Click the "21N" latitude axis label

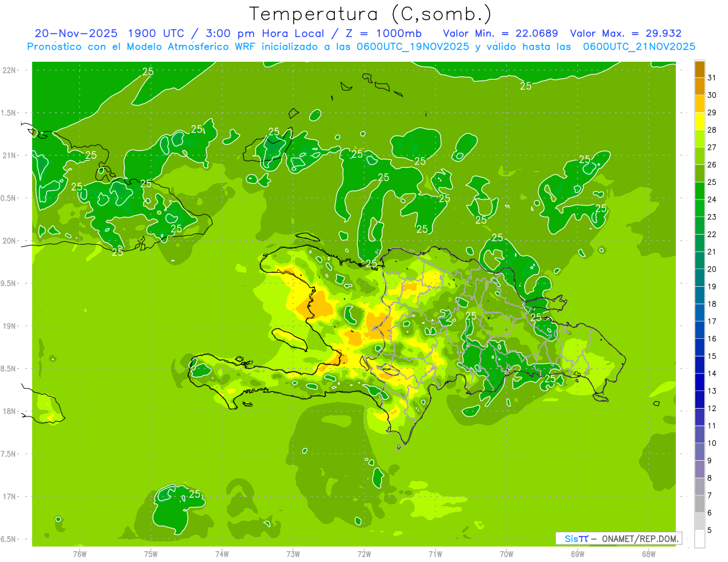(x=10, y=155)
